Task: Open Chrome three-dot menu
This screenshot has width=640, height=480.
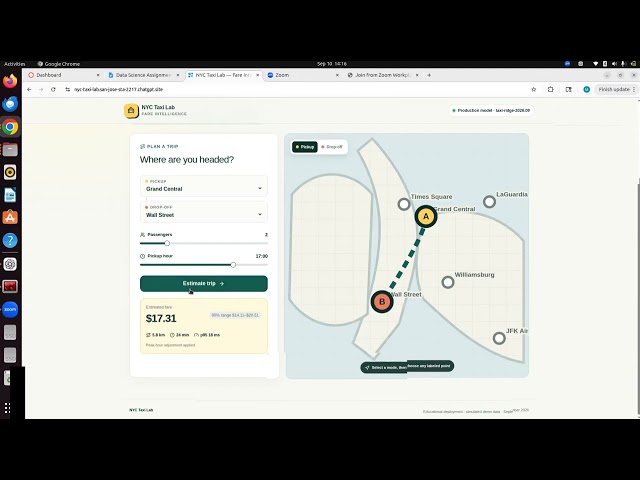Action: (x=634, y=89)
